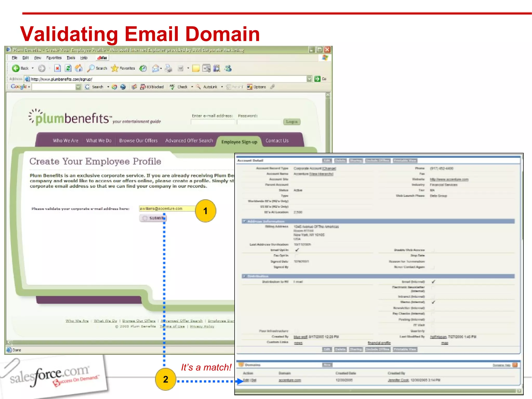Open the Back button history dropdown arrow
The height and width of the screenshot is (399, 532).
tap(33, 68)
